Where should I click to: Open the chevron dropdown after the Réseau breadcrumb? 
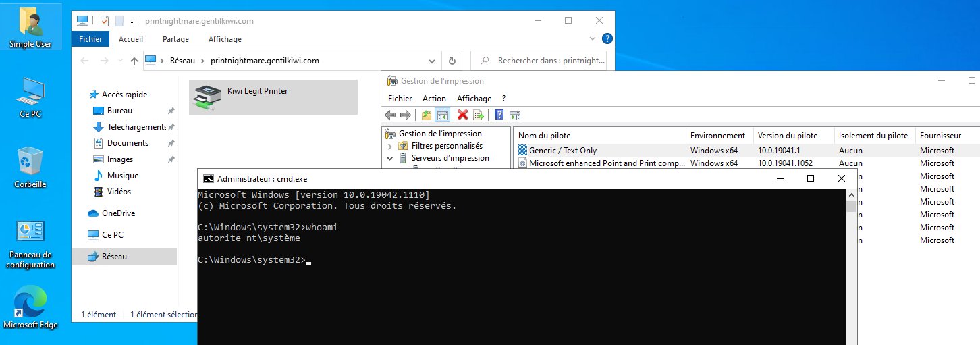[x=202, y=61]
